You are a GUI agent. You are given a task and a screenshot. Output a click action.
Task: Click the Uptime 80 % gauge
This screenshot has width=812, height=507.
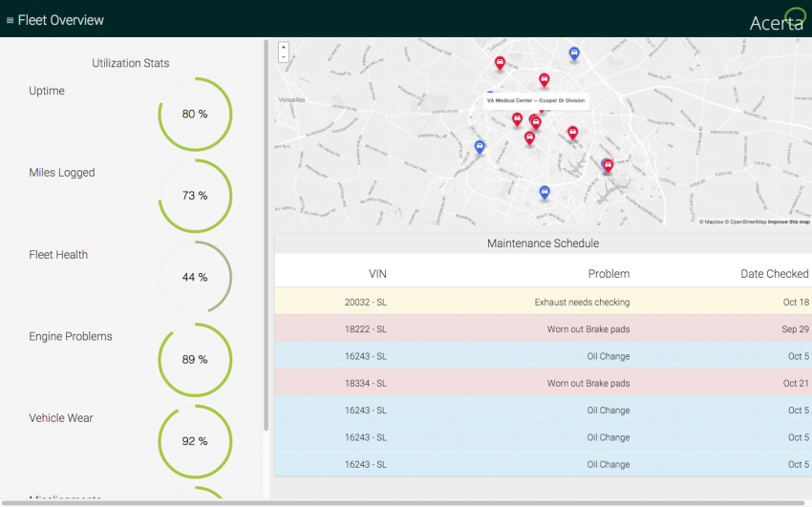tap(195, 115)
